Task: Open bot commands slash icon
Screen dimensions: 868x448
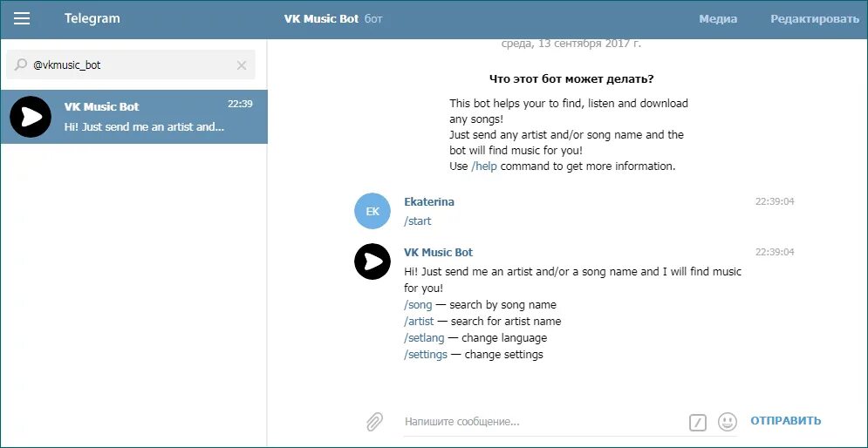Action: [698, 423]
